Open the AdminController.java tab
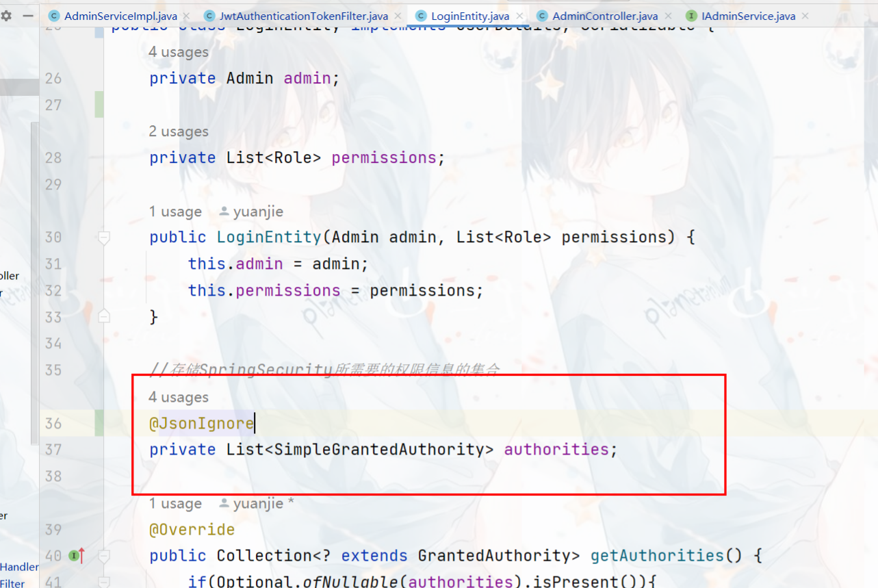 605,16
